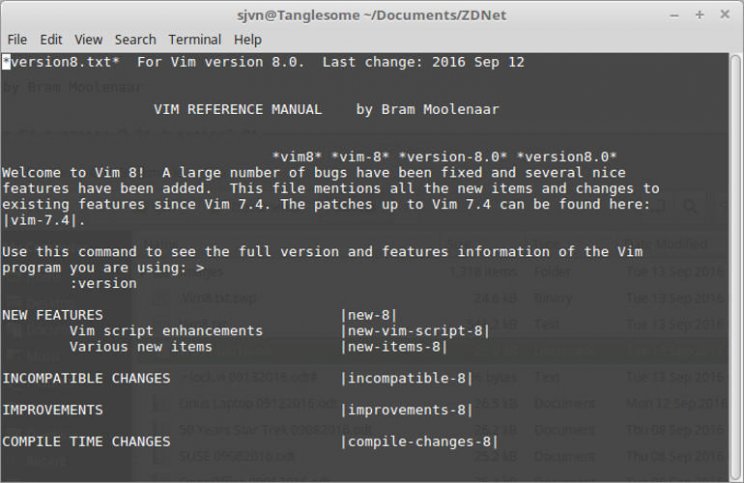Click 'Vim script enhancements' line
Image resolution: width=744 pixels, height=483 pixels.
(166, 331)
